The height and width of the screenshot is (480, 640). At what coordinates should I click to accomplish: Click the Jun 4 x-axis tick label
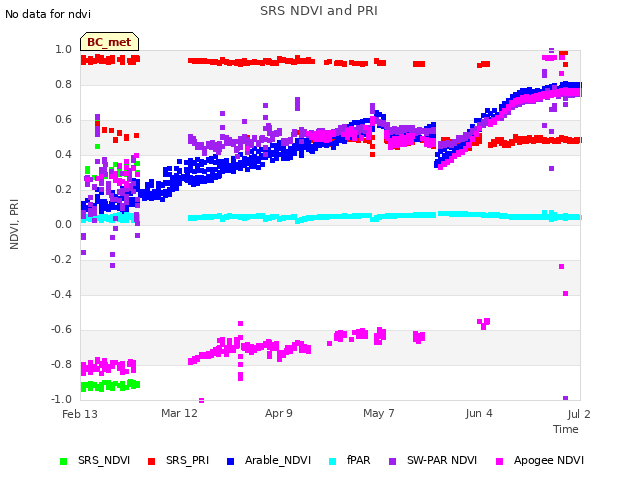[x=479, y=413]
